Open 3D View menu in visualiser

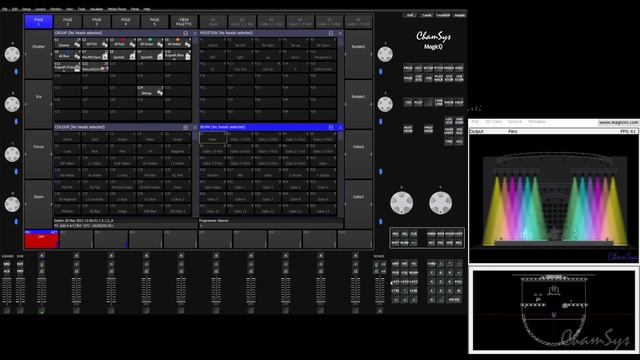pos(493,122)
